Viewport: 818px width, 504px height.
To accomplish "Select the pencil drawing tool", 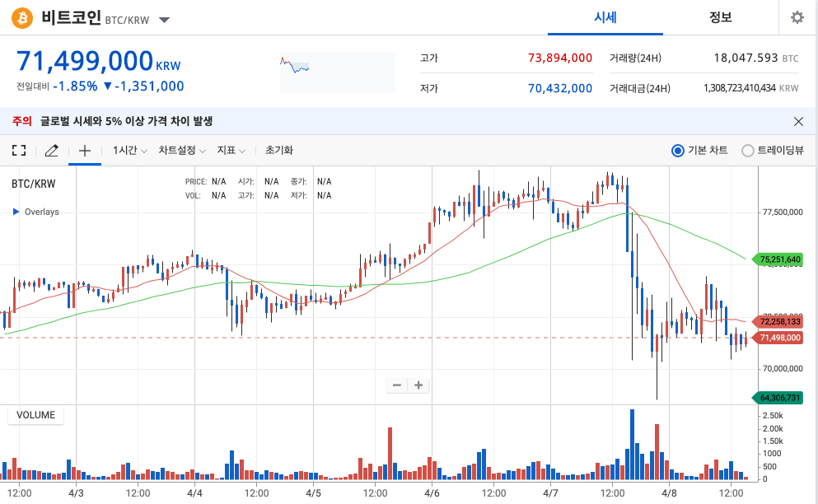I will pos(51,151).
